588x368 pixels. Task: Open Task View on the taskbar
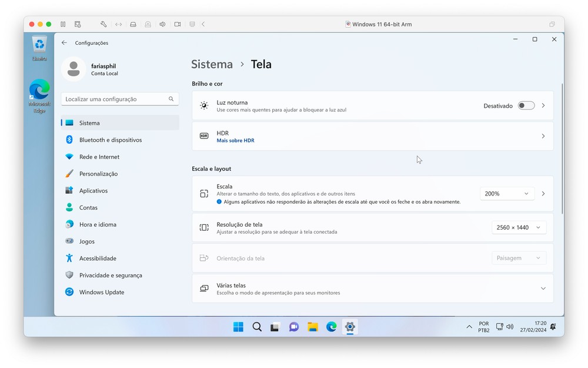275,327
